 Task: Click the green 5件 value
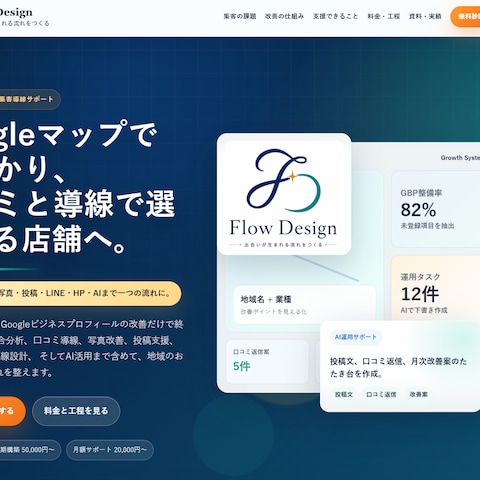[x=242, y=366]
